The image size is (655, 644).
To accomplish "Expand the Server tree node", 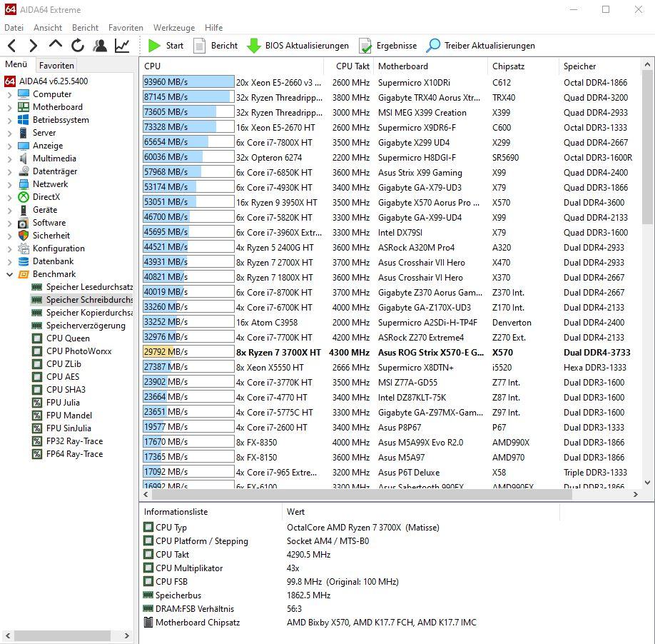I will click(x=9, y=134).
